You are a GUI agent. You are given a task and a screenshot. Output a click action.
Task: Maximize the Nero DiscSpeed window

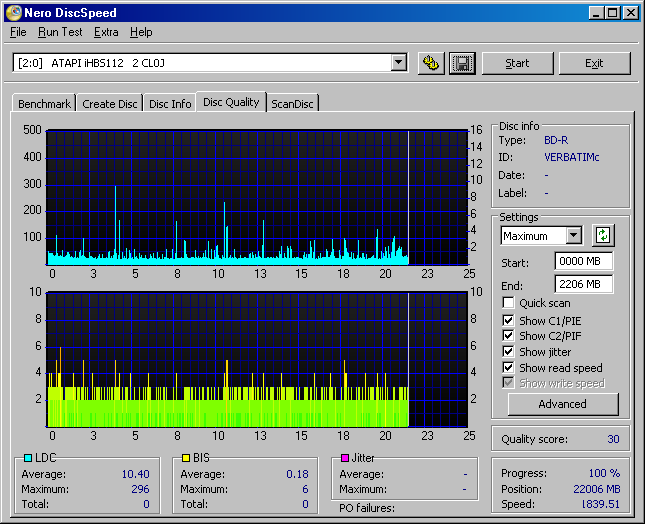tap(613, 13)
